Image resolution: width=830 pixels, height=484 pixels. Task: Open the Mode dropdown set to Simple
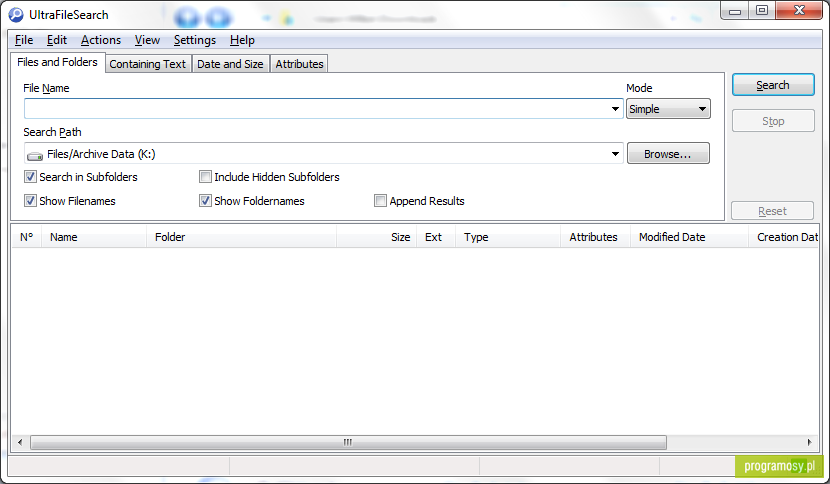(x=668, y=109)
